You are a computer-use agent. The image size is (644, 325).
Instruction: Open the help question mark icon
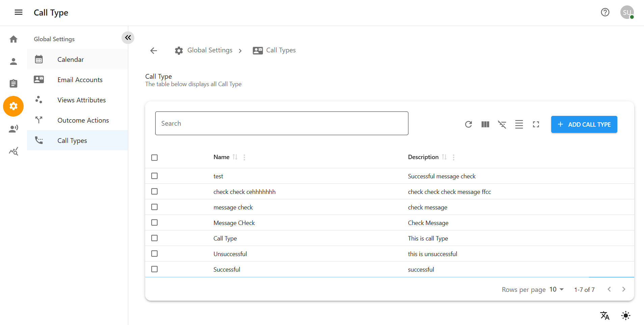coord(605,12)
